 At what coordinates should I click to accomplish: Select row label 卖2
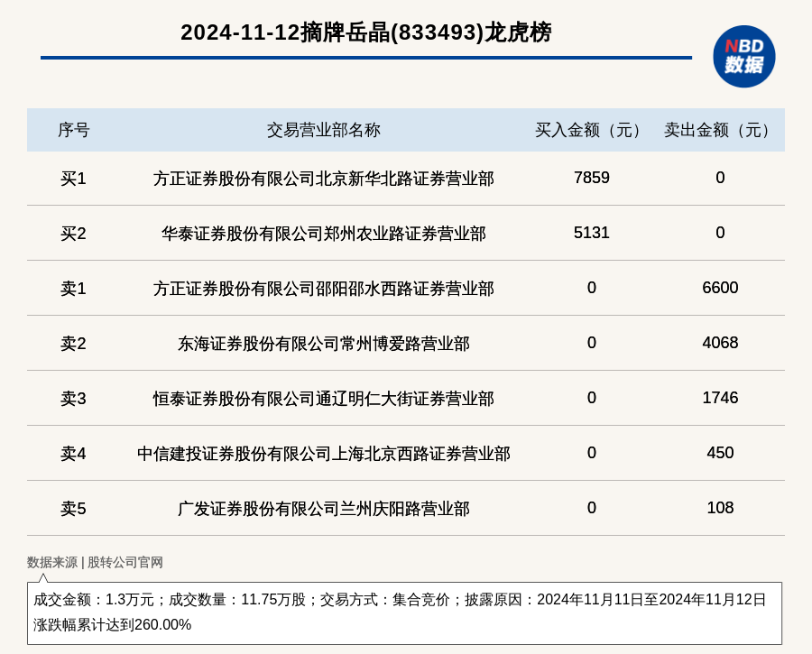coord(74,344)
